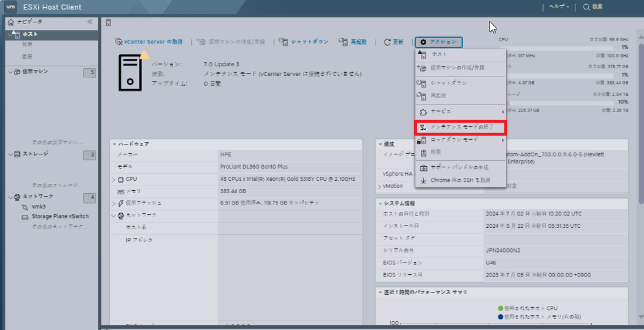Click the memory icon in hardware panel

121,192
